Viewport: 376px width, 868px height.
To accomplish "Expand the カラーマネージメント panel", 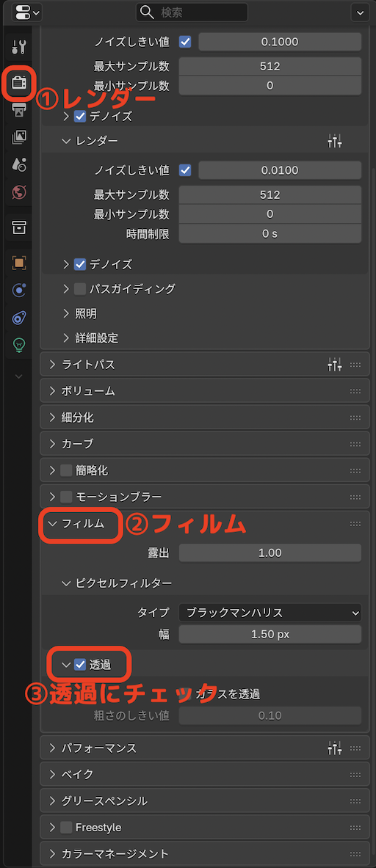I will click(x=53, y=853).
